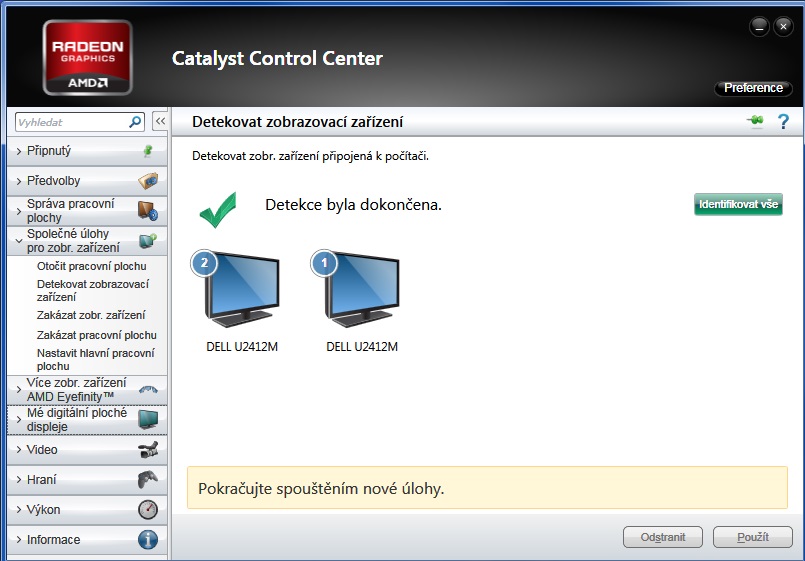
Task: Click the search magnifier icon
Action: [x=135, y=122]
